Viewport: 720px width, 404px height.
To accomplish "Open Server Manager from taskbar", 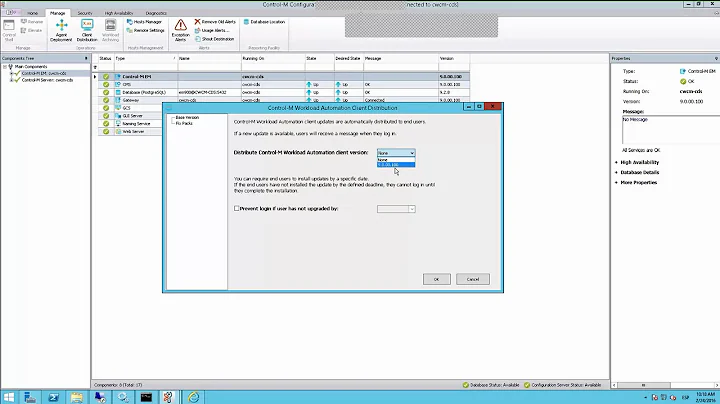I will [x=30, y=397].
